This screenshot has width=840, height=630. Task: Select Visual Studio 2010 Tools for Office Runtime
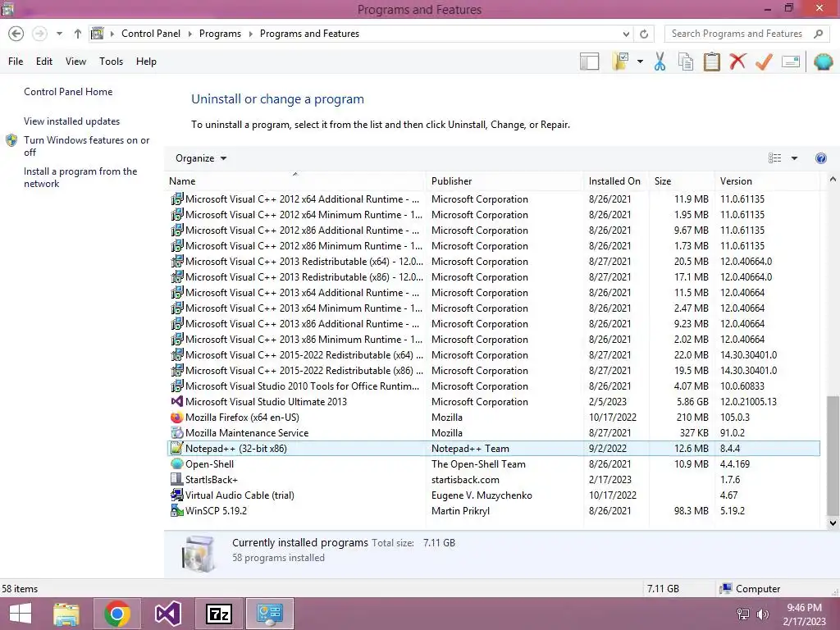[493, 386]
